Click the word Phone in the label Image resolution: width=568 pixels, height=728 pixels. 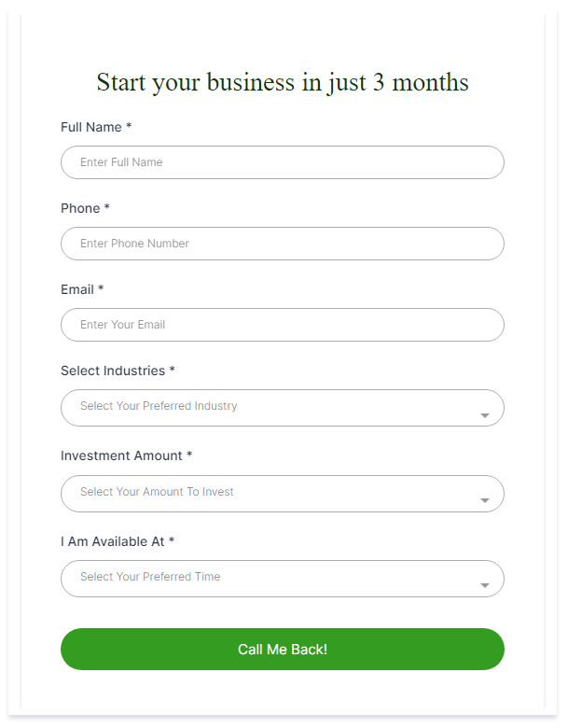[x=80, y=208]
